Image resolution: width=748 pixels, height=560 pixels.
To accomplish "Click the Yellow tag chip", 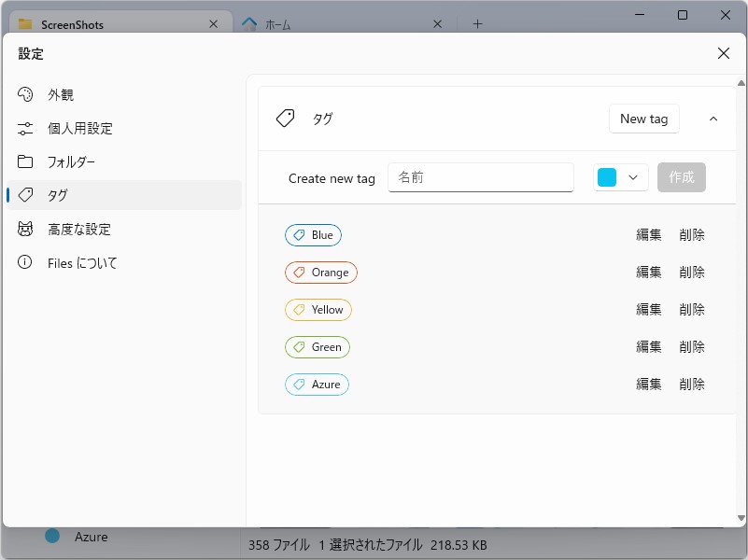I will pyautogui.click(x=318, y=309).
